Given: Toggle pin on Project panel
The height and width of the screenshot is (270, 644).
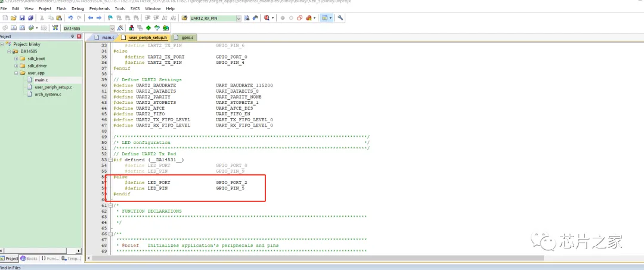Looking at the screenshot, I should (x=73, y=37).
